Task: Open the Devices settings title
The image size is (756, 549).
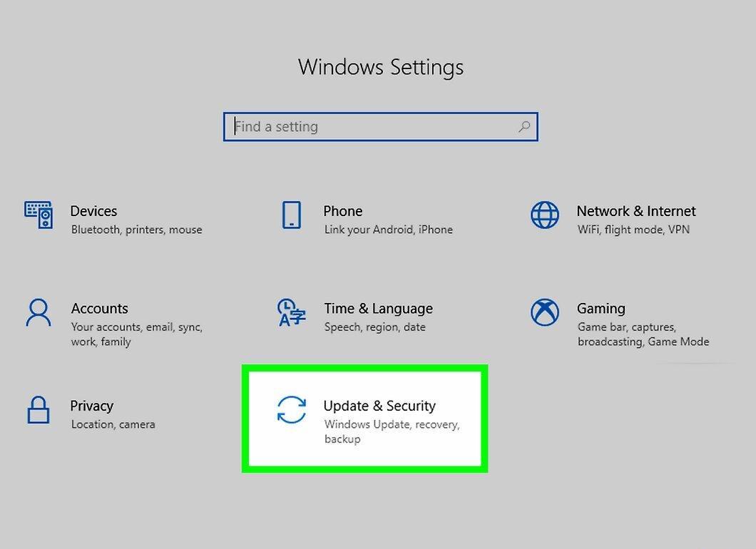Action: tap(93, 211)
